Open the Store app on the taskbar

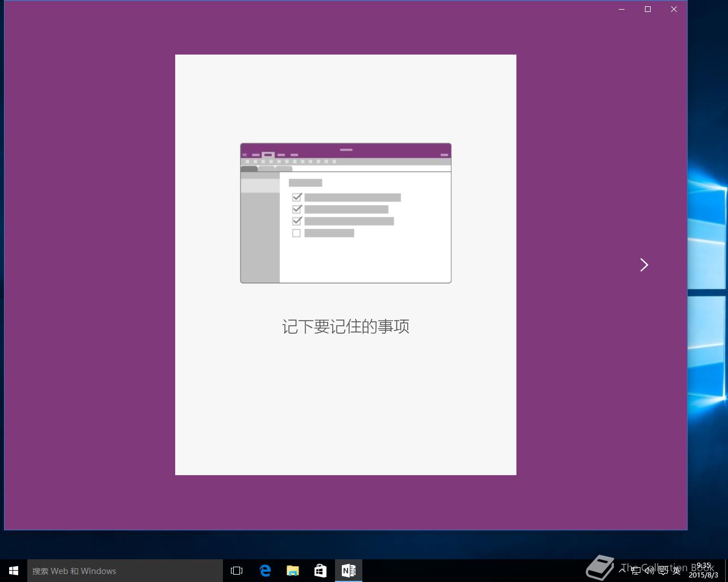pyautogui.click(x=320, y=571)
